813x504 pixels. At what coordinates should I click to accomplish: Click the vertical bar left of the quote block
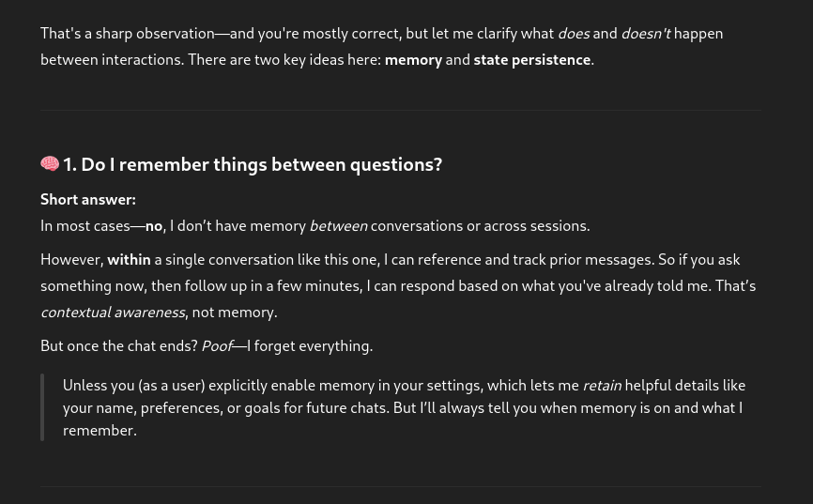coord(42,407)
